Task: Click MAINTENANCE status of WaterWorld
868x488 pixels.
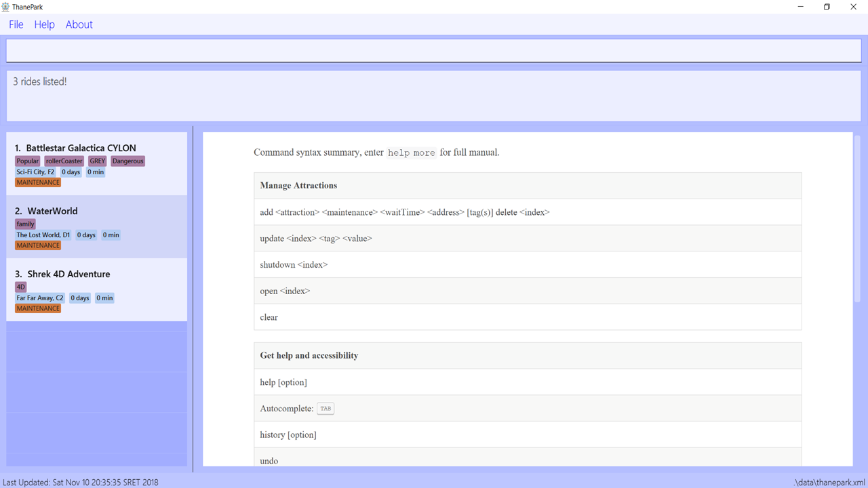Action: 38,245
